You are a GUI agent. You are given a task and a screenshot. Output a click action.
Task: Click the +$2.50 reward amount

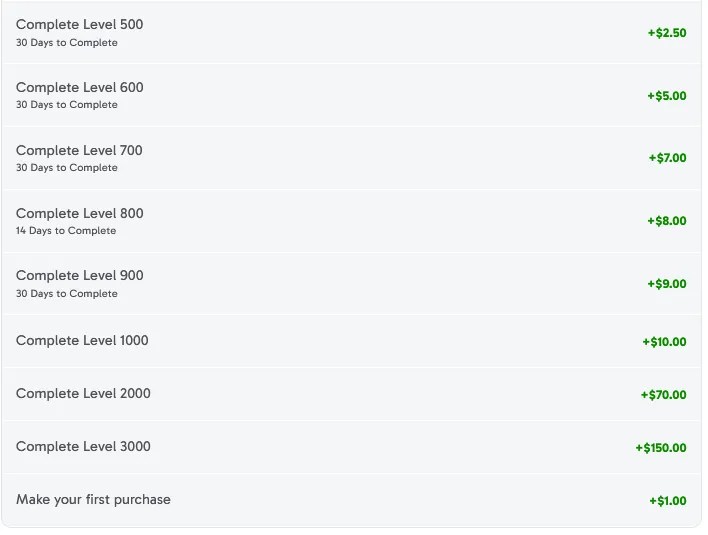click(x=666, y=33)
